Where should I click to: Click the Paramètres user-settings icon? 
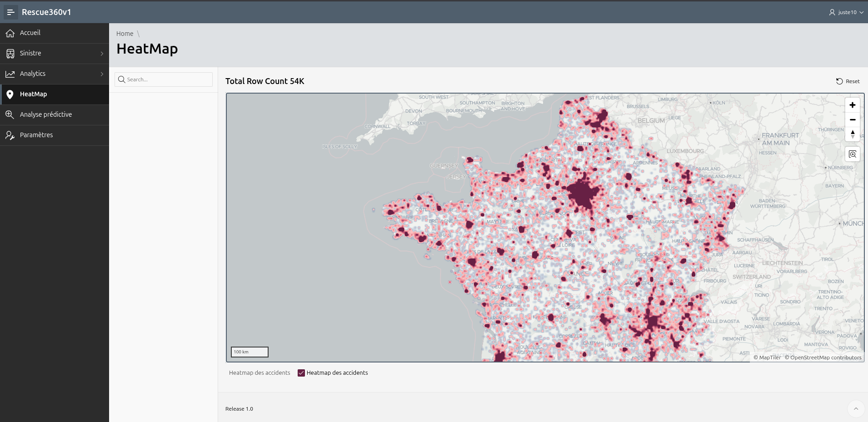[10, 135]
